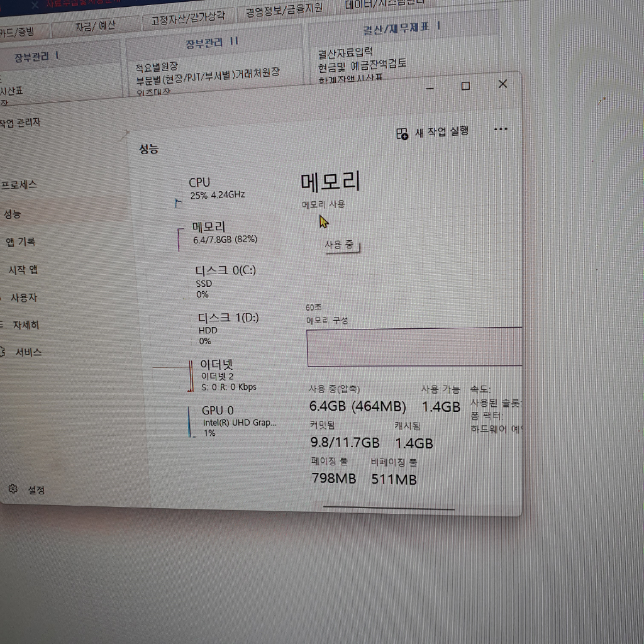The height and width of the screenshot is (644, 644).
Task: Click the 새 작업 실행 (run new task) icon
Action: [402, 133]
